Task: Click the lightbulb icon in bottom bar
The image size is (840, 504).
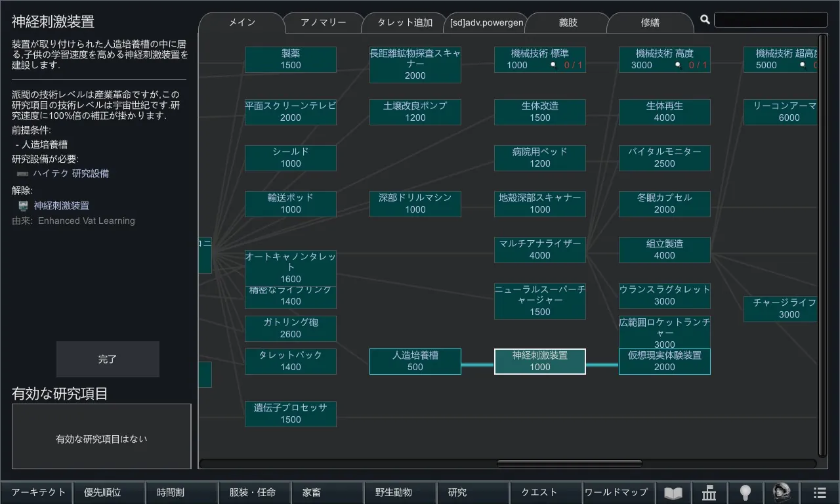Action: click(745, 493)
